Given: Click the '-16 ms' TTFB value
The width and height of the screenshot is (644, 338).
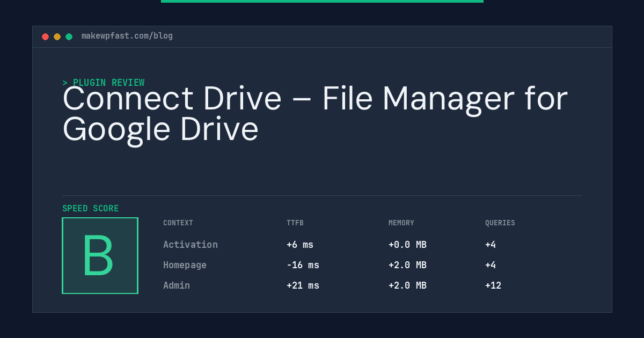Looking at the screenshot, I should [x=303, y=265].
